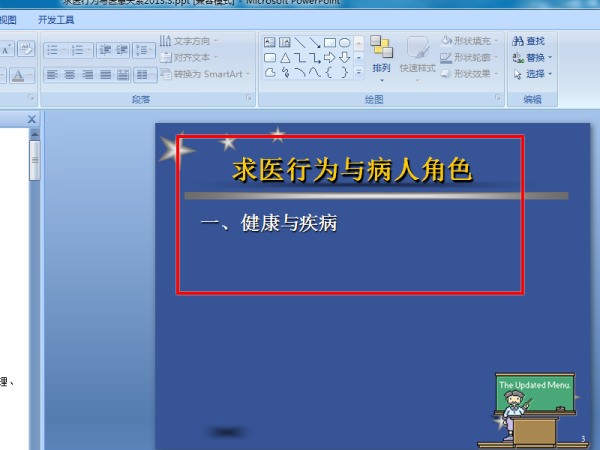Toggle align text left

(52, 75)
